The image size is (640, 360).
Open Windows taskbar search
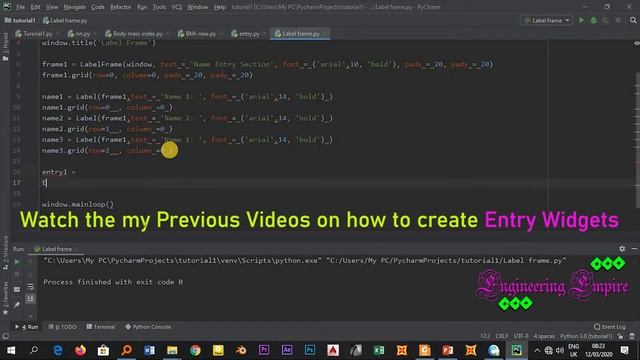tap(34, 350)
